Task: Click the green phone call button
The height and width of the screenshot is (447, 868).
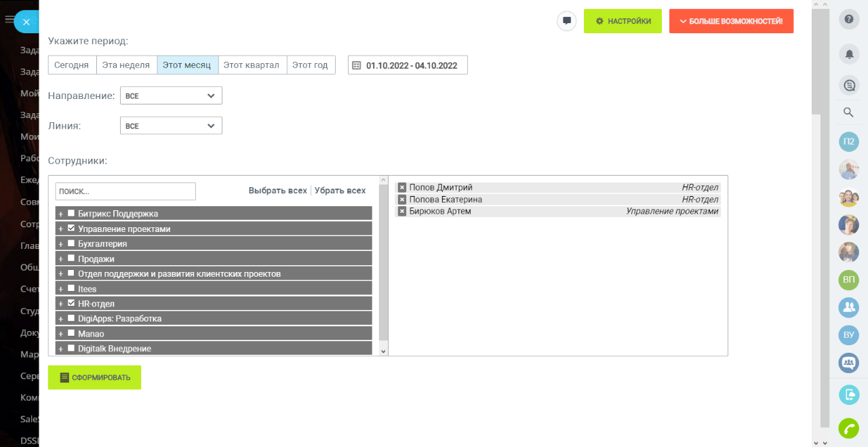Action: pyautogui.click(x=848, y=428)
